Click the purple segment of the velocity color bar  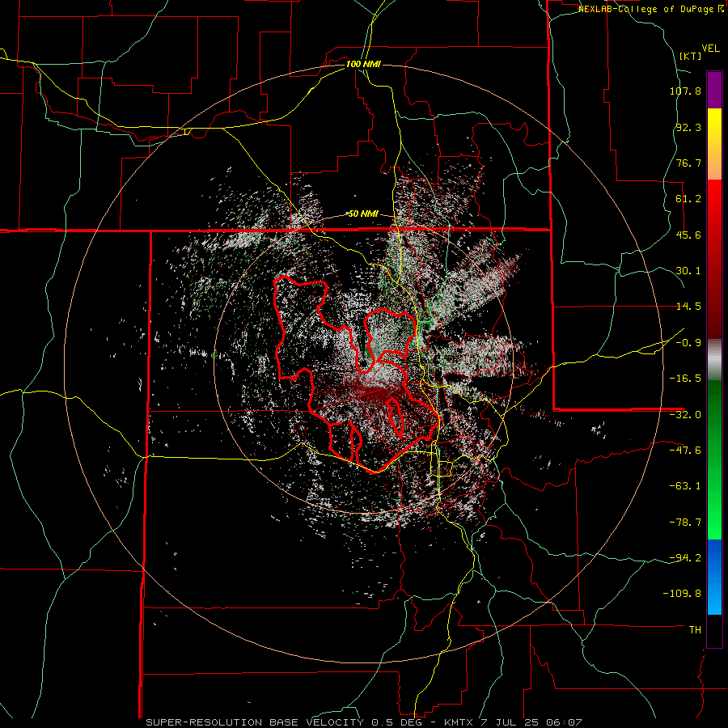tap(714, 90)
